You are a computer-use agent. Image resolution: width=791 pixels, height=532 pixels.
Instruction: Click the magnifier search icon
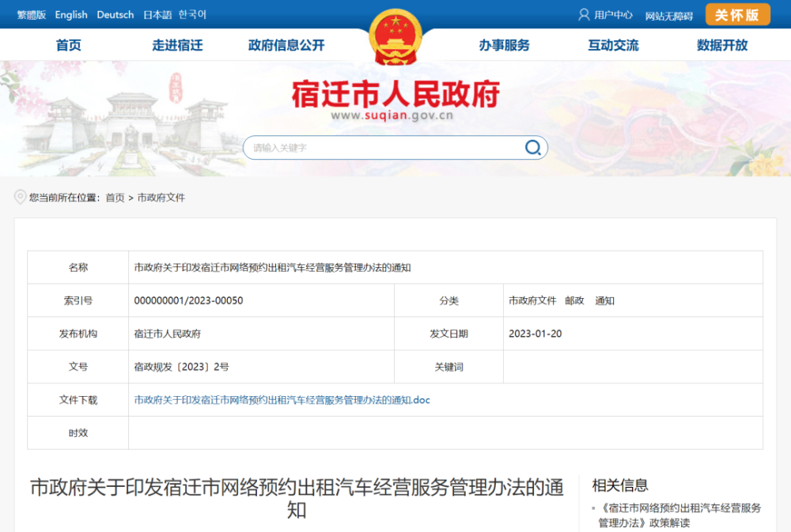click(533, 148)
